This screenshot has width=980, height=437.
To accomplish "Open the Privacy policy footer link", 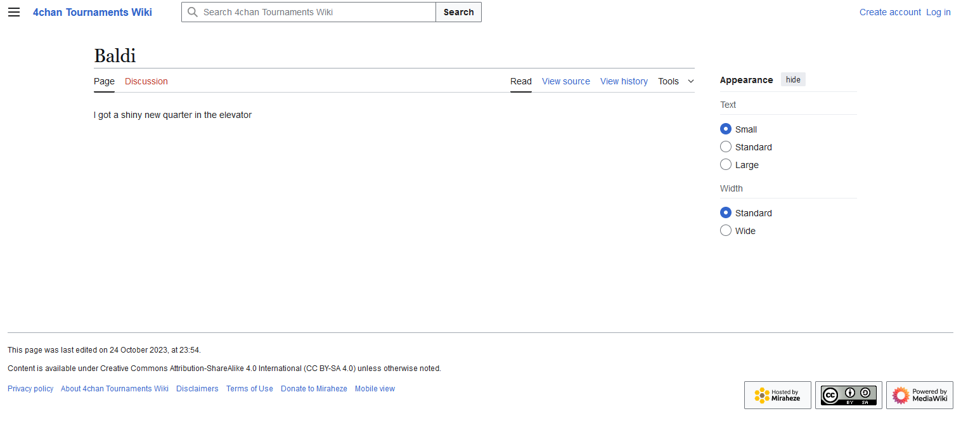I will coord(30,389).
